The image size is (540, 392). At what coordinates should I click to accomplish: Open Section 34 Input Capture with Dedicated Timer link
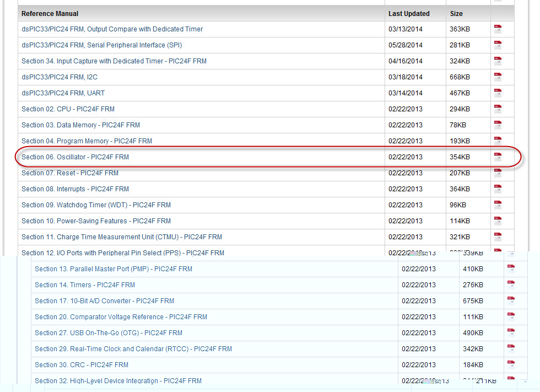tap(114, 61)
